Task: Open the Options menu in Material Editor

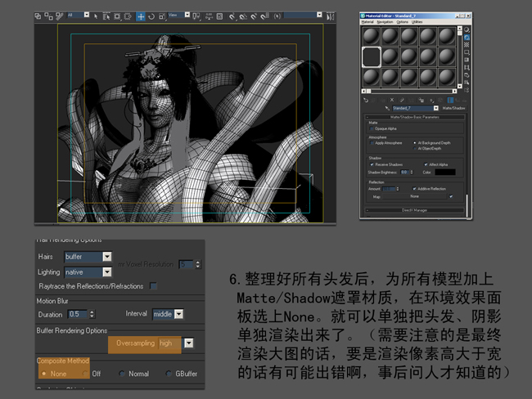Action: [403, 22]
